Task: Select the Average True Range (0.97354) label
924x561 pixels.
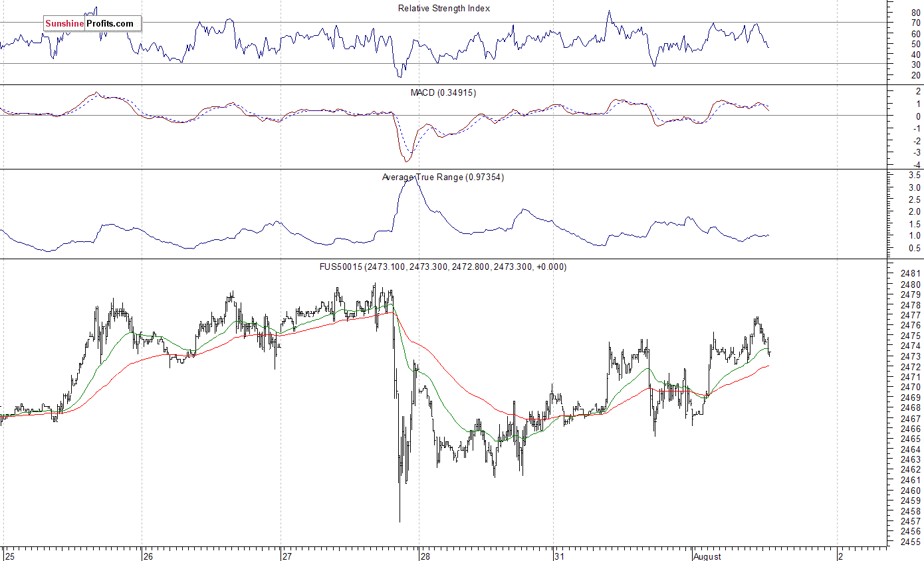Action: [x=443, y=177]
